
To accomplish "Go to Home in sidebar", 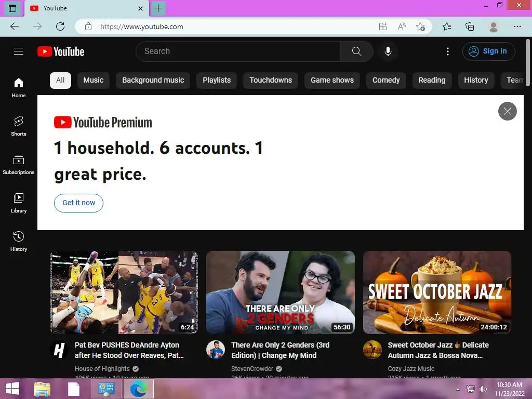I will tap(19, 87).
